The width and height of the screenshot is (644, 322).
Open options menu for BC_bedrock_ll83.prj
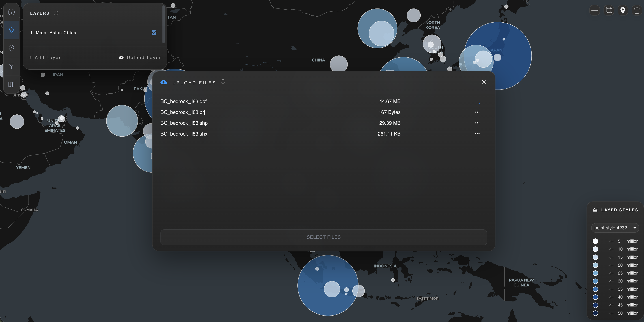pos(477,112)
